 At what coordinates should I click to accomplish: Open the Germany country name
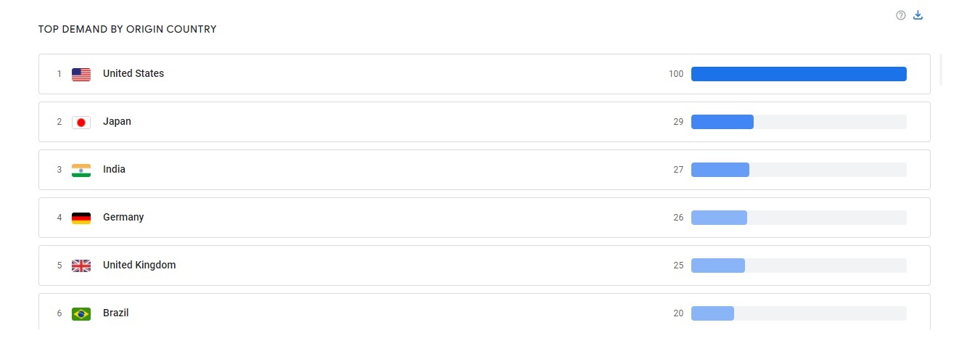123,217
